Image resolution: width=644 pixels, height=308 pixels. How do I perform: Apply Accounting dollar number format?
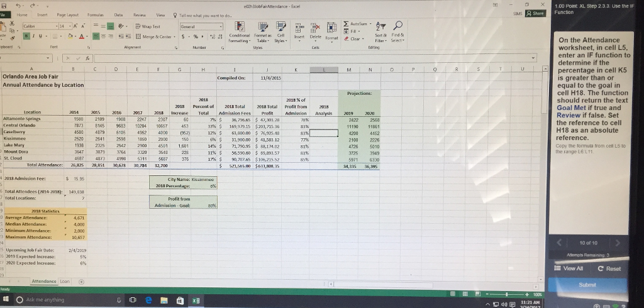183,37
